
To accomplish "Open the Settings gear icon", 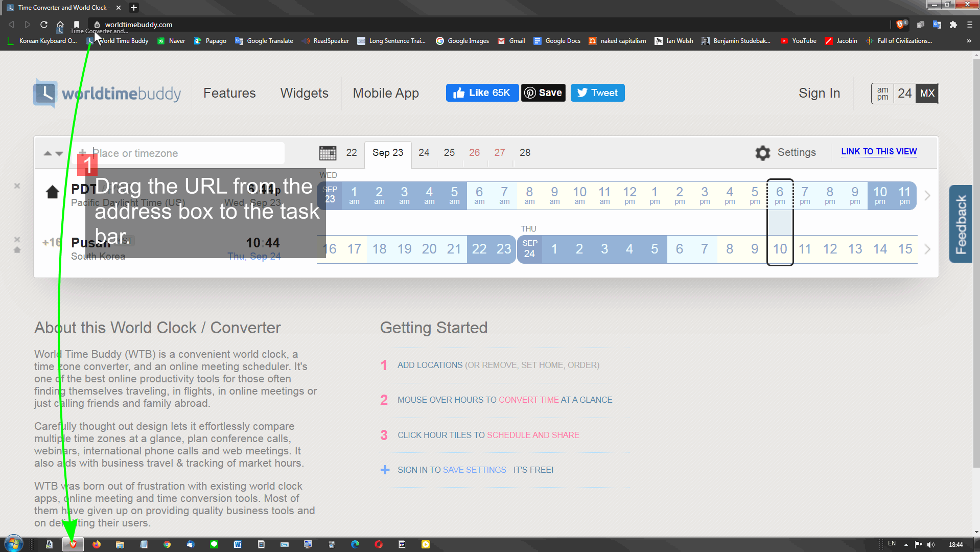I will [763, 153].
